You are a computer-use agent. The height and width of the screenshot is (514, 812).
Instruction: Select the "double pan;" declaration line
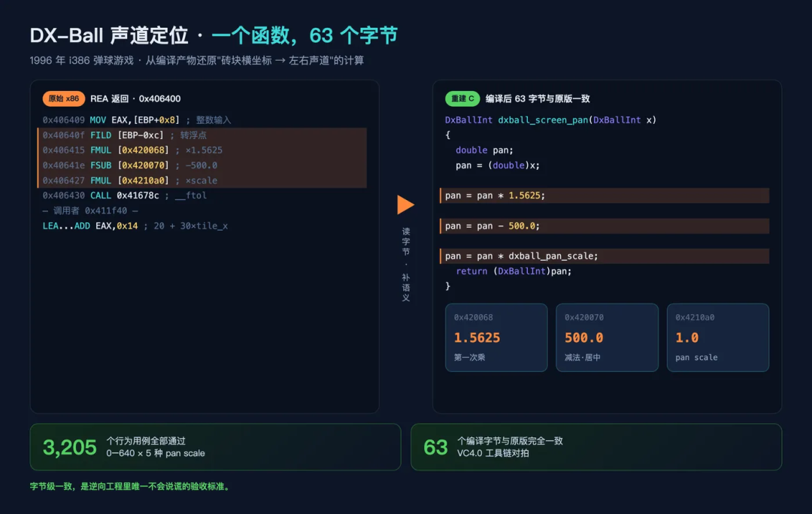click(484, 150)
